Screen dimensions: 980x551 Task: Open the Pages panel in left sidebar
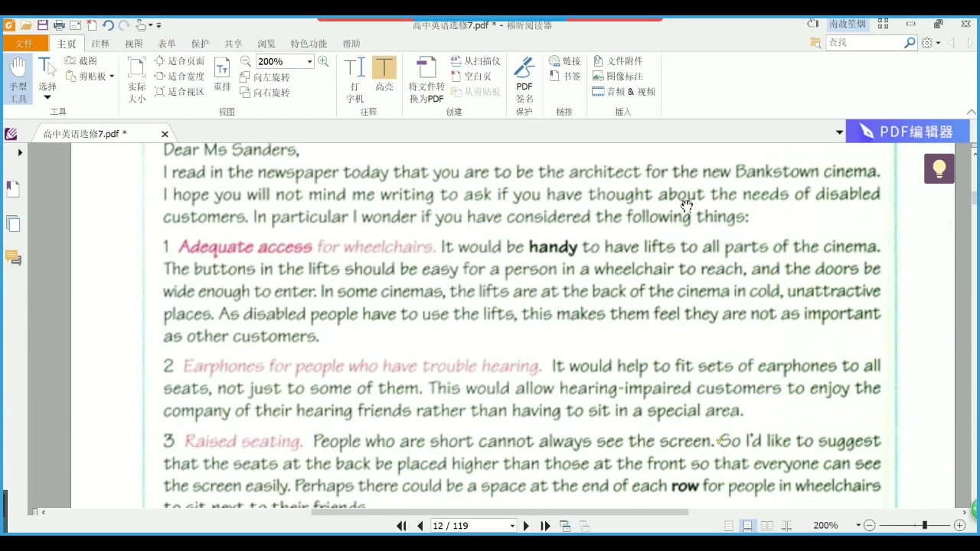pyautogui.click(x=13, y=224)
